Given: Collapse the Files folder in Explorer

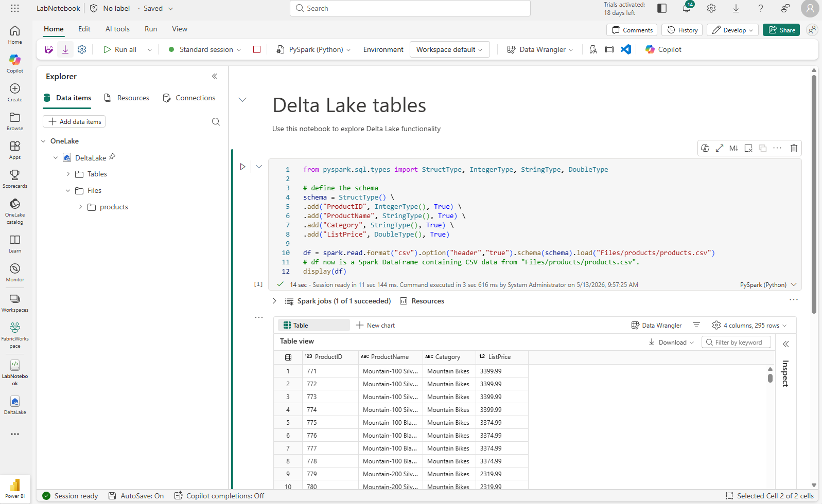Looking at the screenshot, I should coord(68,191).
